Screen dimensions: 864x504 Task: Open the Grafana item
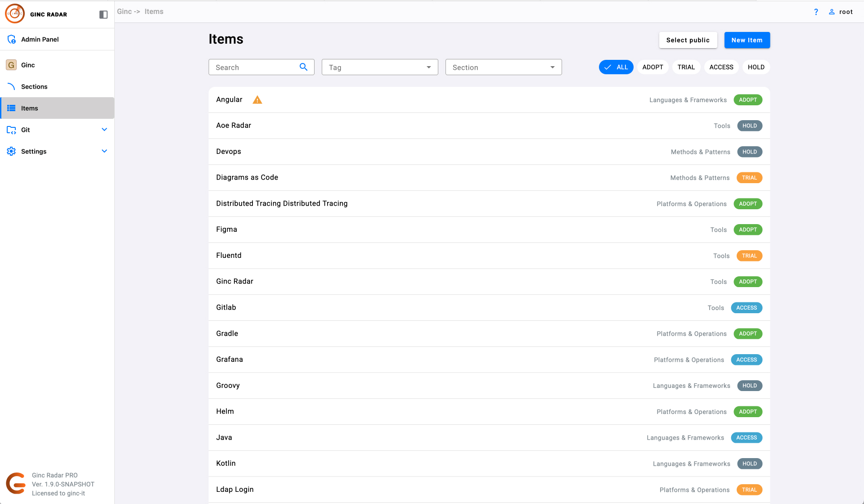tap(489, 360)
